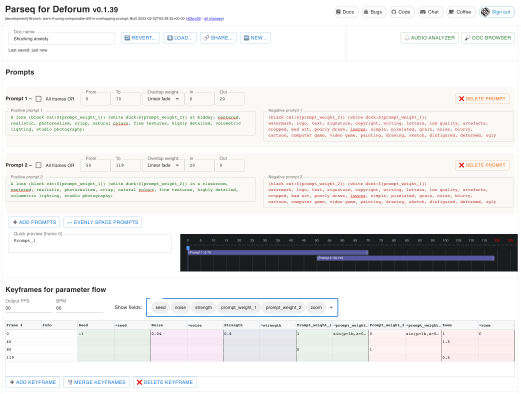Click the user avatar icon
The image size is (521, 394).
point(485,12)
